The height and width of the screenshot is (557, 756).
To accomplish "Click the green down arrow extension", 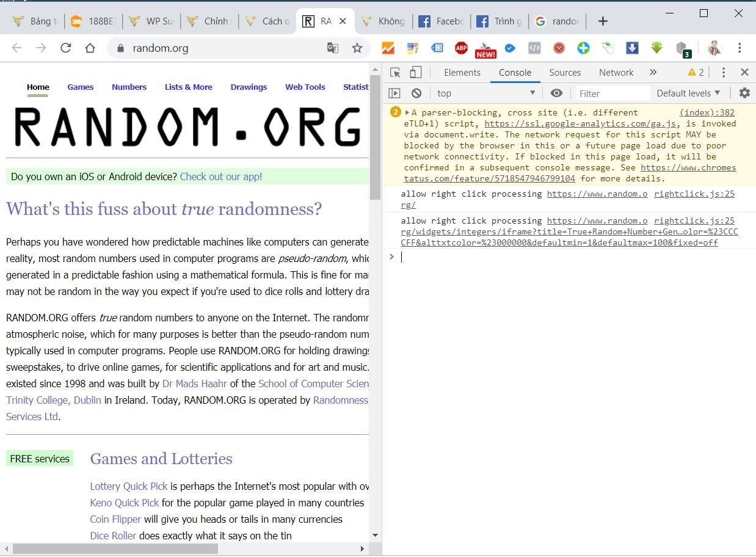I will (x=656, y=48).
